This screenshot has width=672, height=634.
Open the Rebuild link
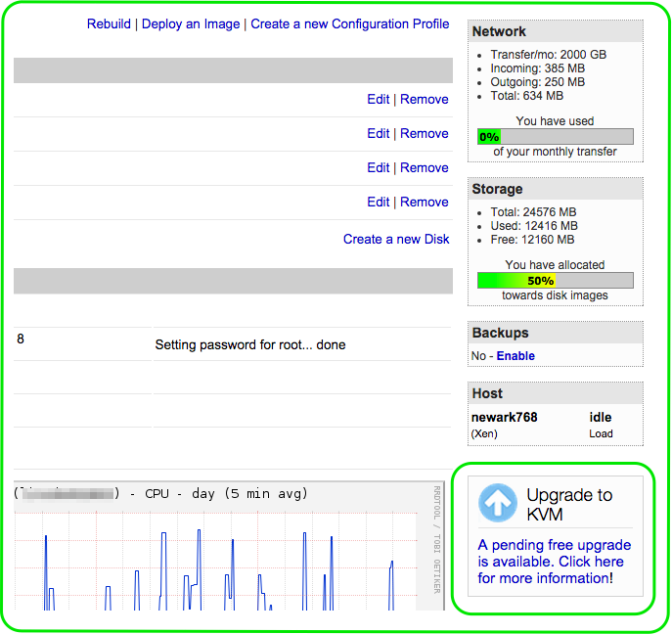click(x=109, y=23)
